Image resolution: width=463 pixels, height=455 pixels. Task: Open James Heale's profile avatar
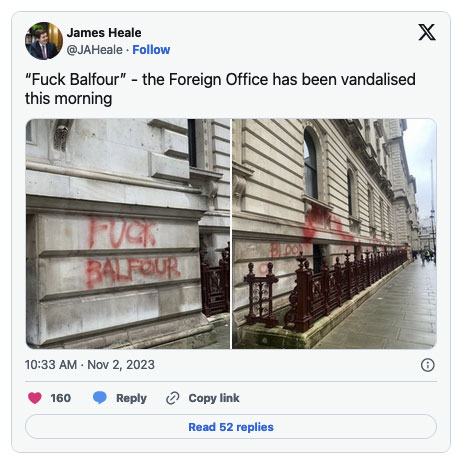44,41
